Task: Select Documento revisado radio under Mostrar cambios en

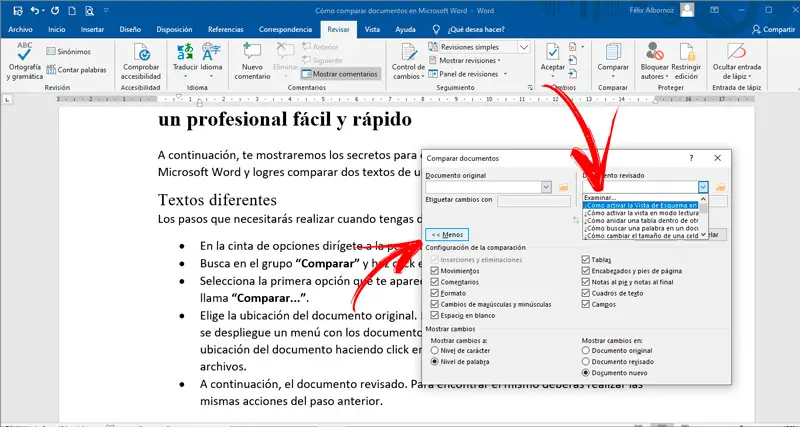Action: [x=586, y=362]
